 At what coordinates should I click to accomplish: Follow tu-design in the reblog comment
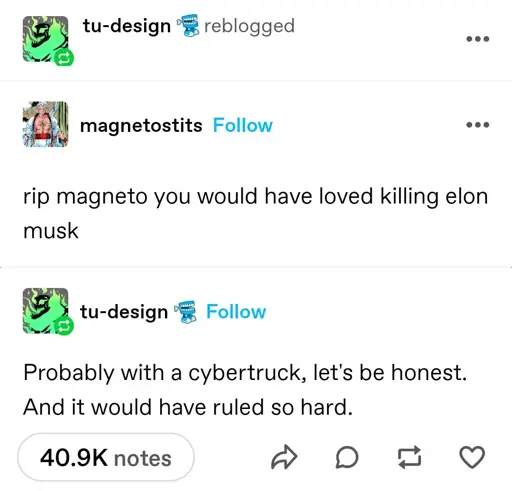click(x=236, y=312)
